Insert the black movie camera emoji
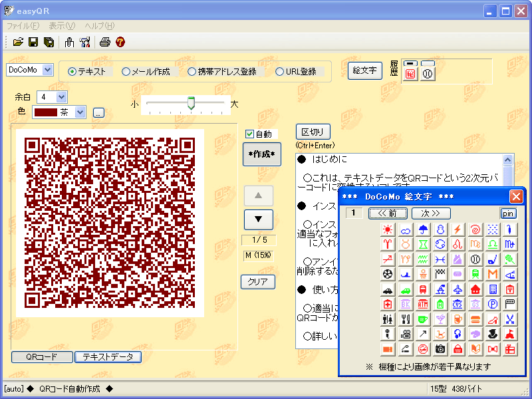Viewport: 532px width, 399px height. [405, 334]
